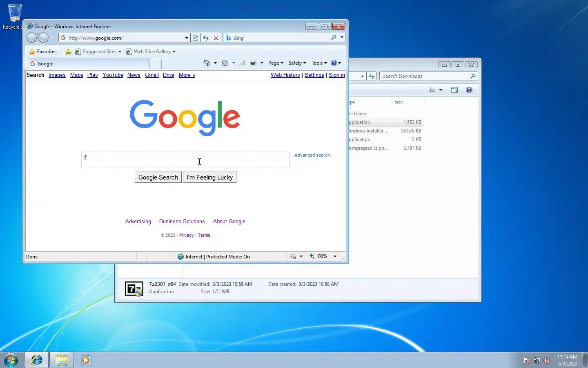Viewport: 588px width, 368px height.
Task: Click the 7z2301-x64 application thumbnail
Action: [134, 289]
